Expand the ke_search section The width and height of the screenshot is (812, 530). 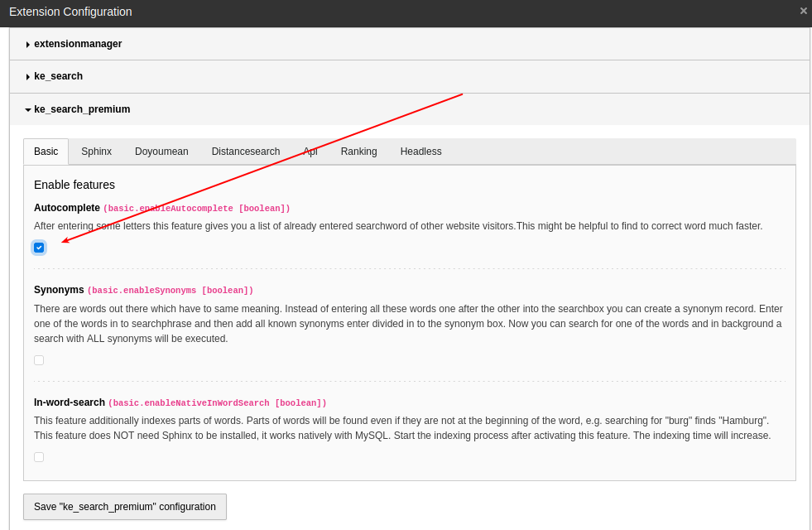pyautogui.click(x=58, y=76)
